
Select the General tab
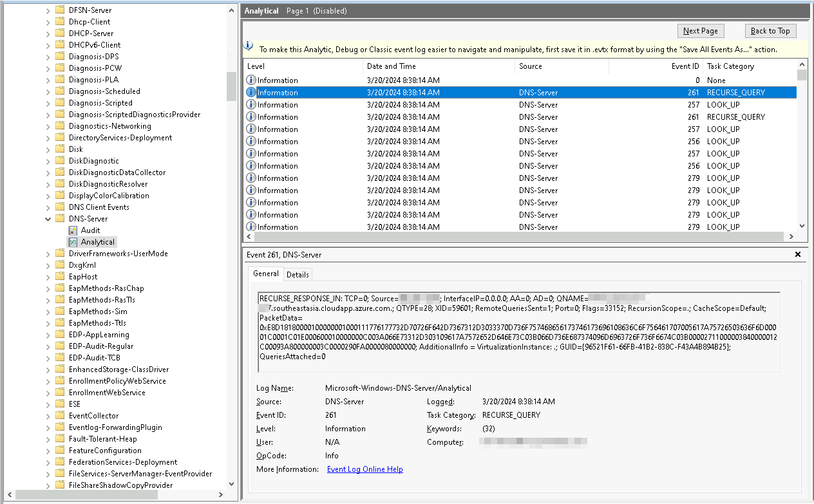[265, 274]
